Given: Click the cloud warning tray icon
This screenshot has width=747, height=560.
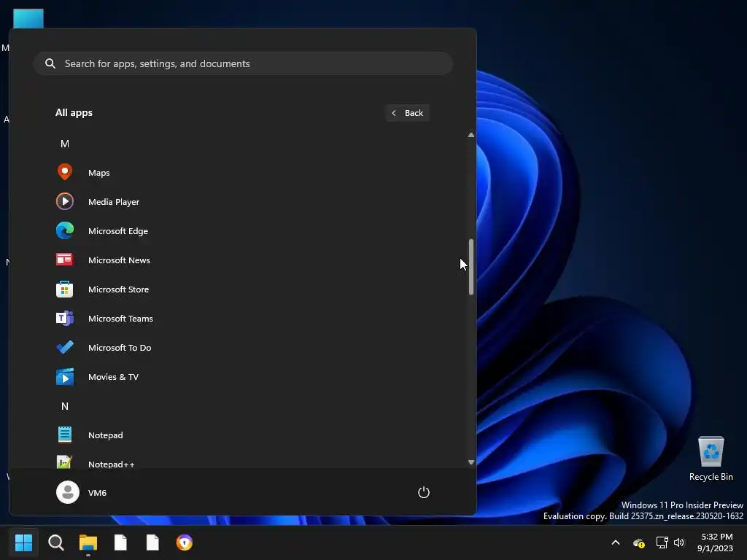Looking at the screenshot, I should [x=638, y=542].
